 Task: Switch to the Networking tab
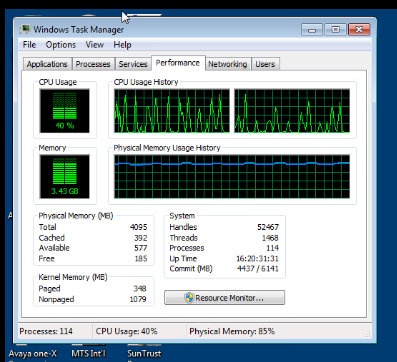click(x=228, y=64)
